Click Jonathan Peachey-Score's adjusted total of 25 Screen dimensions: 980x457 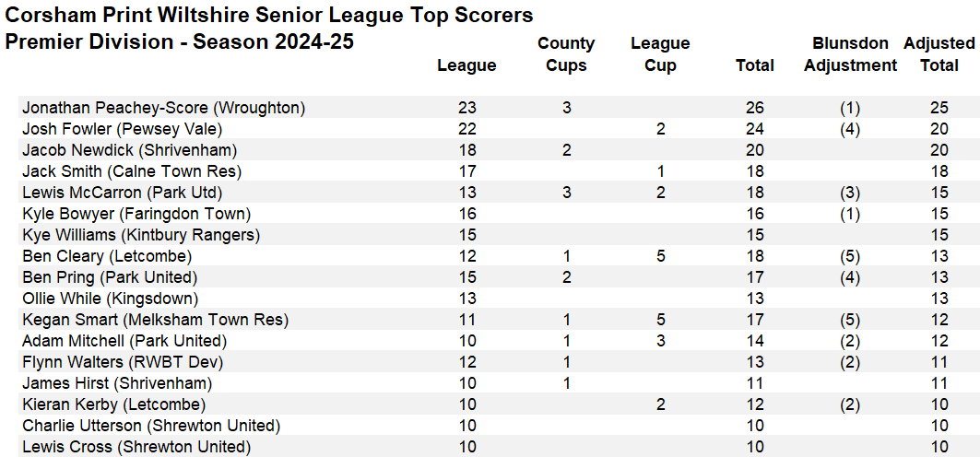(x=939, y=108)
